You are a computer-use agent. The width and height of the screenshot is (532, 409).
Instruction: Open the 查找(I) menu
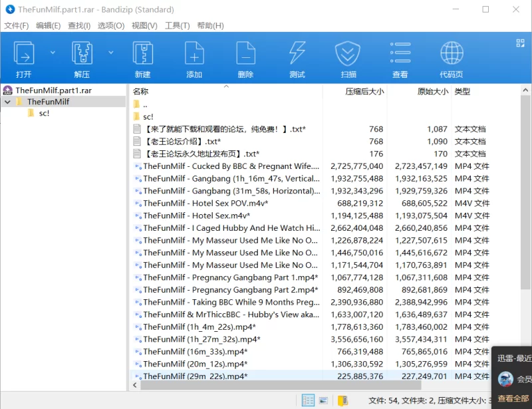tap(79, 26)
